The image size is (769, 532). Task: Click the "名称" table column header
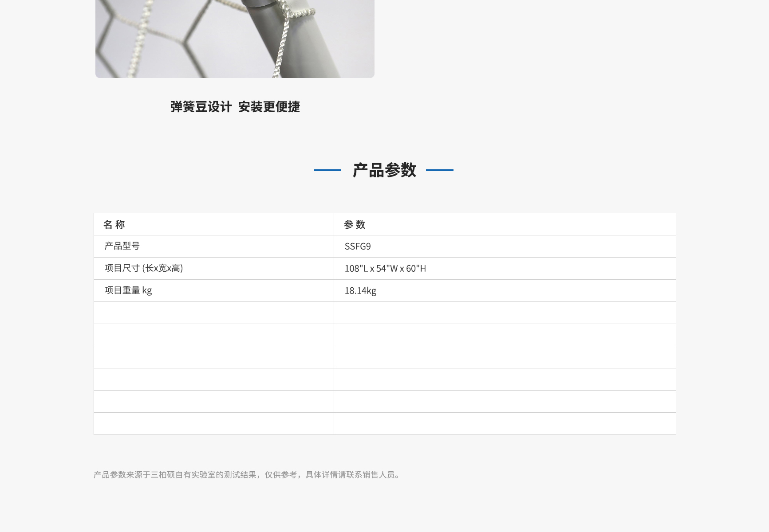[114, 225]
